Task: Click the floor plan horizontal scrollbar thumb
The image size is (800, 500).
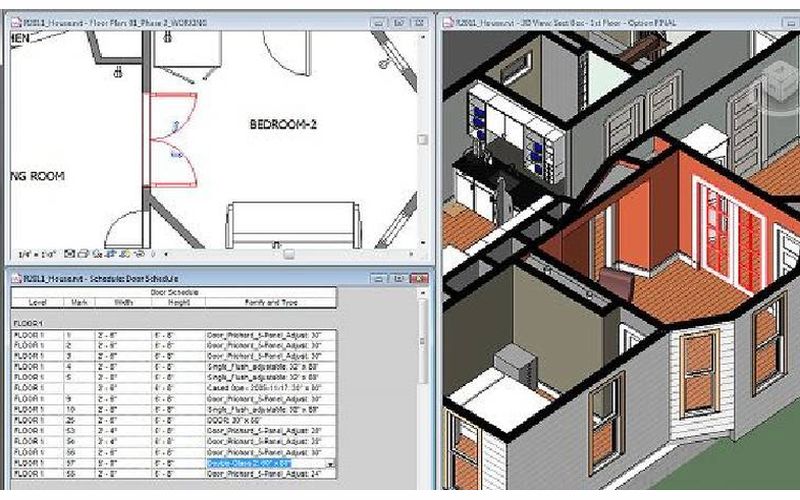Action: point(289,254)
